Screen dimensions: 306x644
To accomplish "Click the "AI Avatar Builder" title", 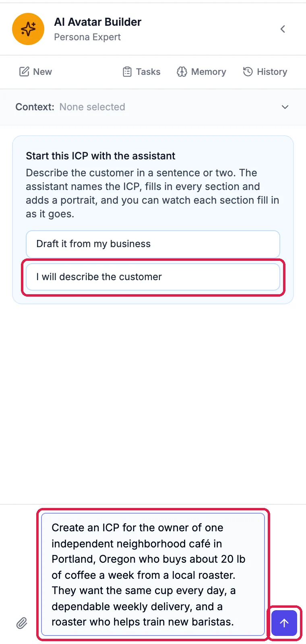I will [98, 22].
